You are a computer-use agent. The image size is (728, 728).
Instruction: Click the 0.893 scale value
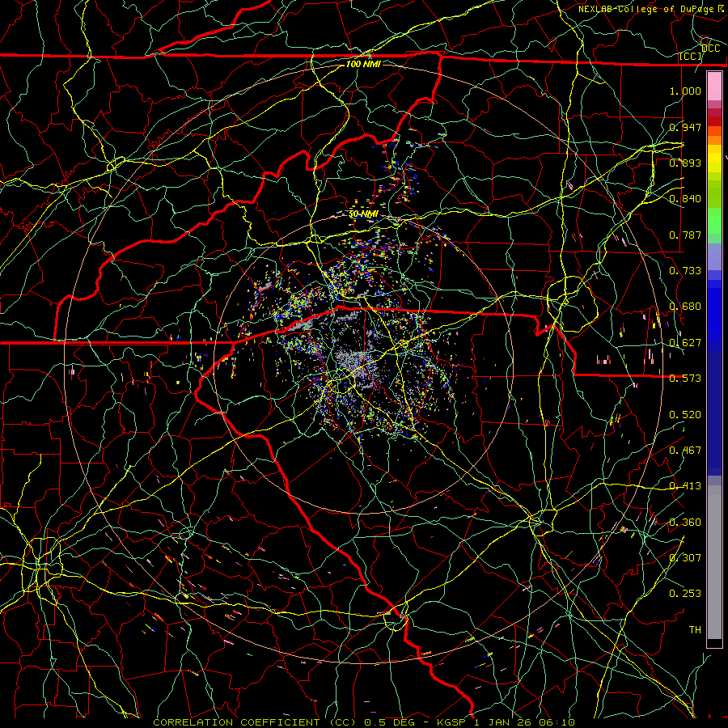coord(685,163)
